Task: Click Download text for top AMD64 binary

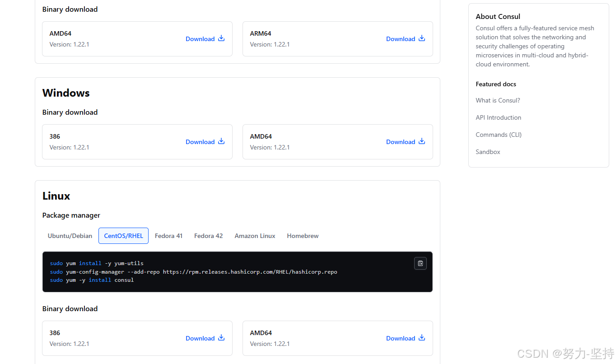Action: pyautogui.click(x=200, y=39)
